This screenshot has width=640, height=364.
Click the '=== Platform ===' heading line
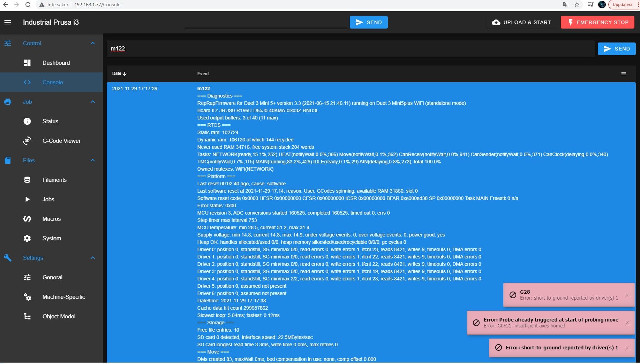[216, 176]
